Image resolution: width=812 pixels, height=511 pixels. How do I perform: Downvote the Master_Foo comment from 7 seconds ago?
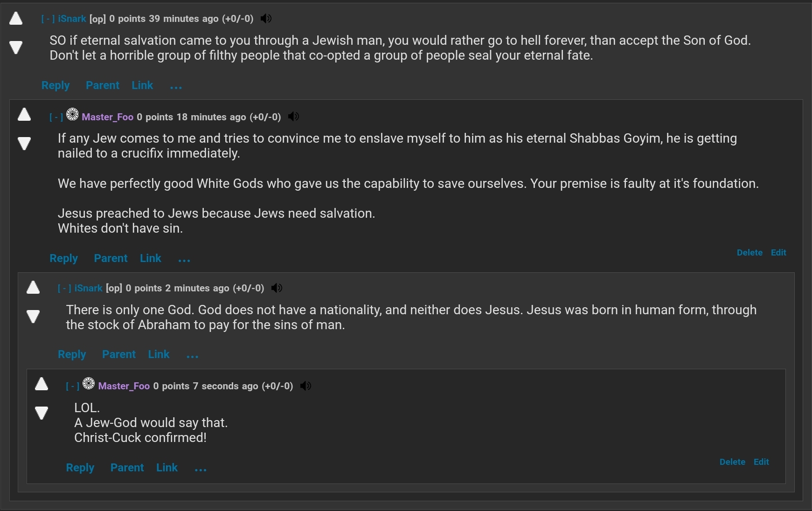pos(42,413)
